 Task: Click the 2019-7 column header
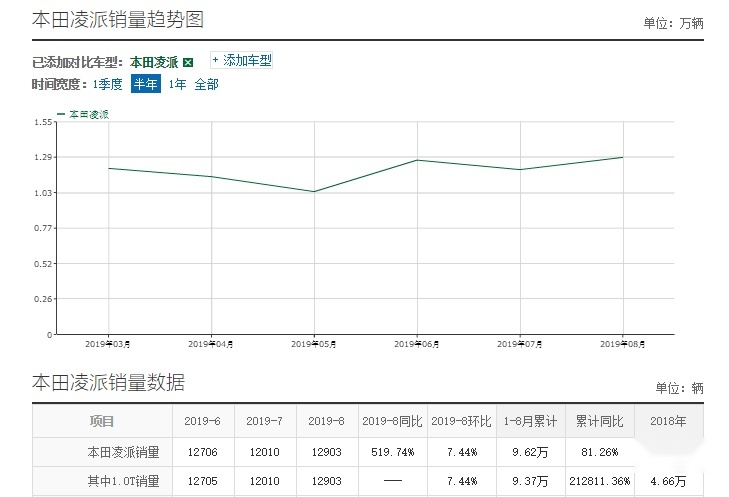coord(264,421)
